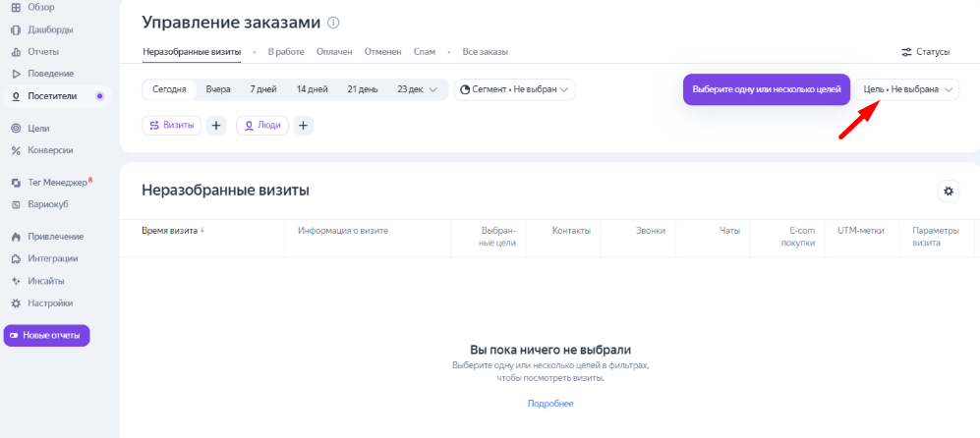Open Инсайты section in sidebar
Screen dimensions: 980x438
(x=46, y=281)
